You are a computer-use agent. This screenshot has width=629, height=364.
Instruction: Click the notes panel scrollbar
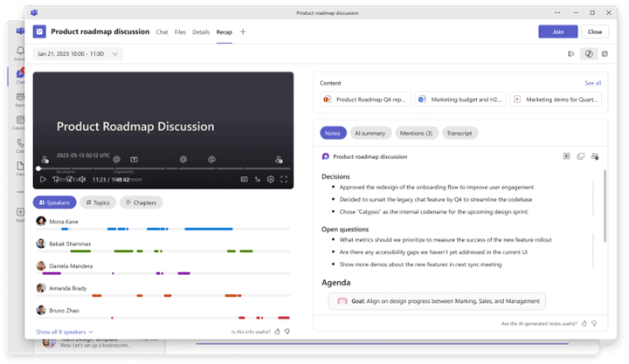[x=605, y=206]
